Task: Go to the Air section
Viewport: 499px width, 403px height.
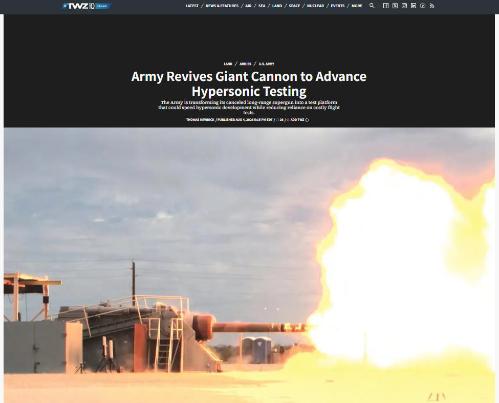Action: pos(248,6)
